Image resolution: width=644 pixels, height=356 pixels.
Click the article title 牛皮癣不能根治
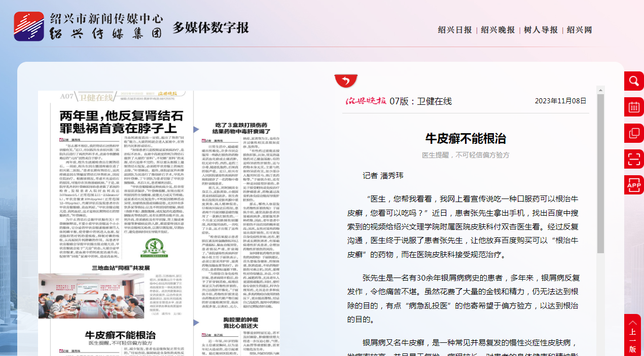coord(466,139)
